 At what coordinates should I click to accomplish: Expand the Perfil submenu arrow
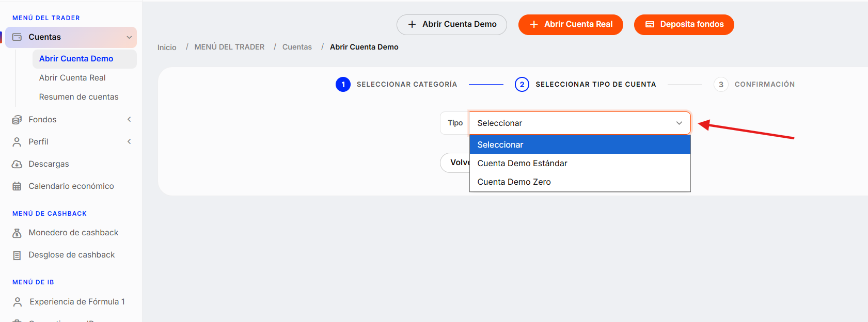(129, 142)
